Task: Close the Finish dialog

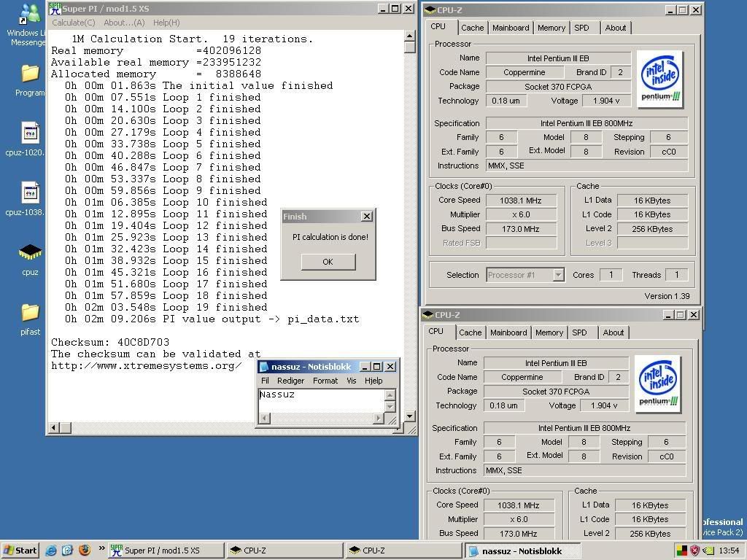Action: 367,217
